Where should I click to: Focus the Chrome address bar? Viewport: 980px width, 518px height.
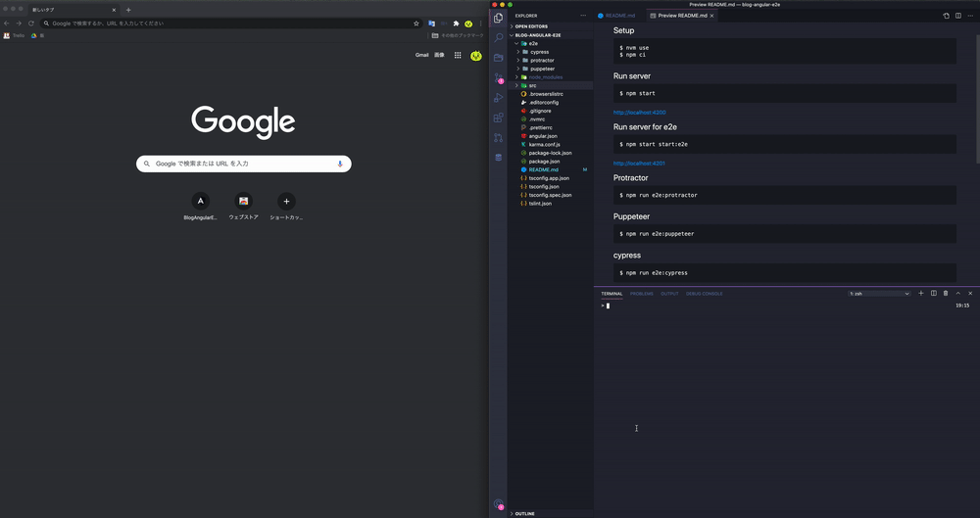(231, 24)
